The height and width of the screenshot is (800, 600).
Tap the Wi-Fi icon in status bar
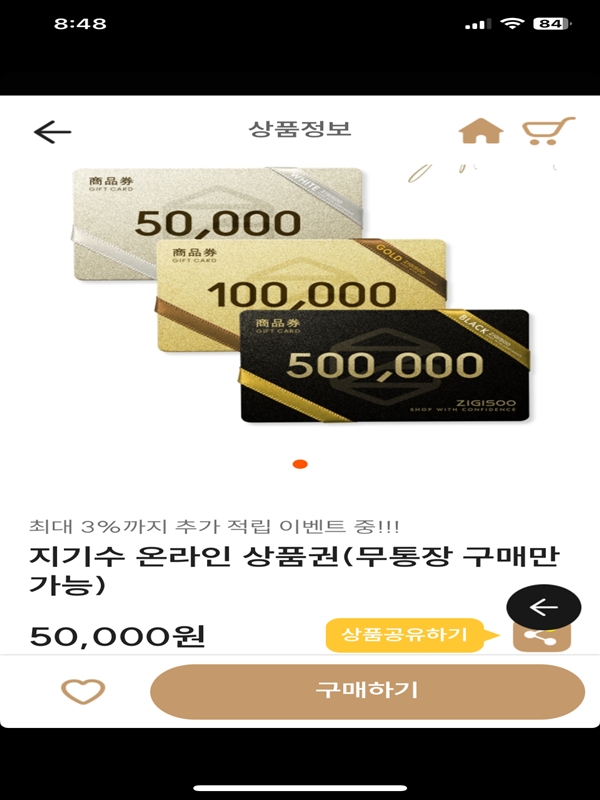(x=512, y=23)
